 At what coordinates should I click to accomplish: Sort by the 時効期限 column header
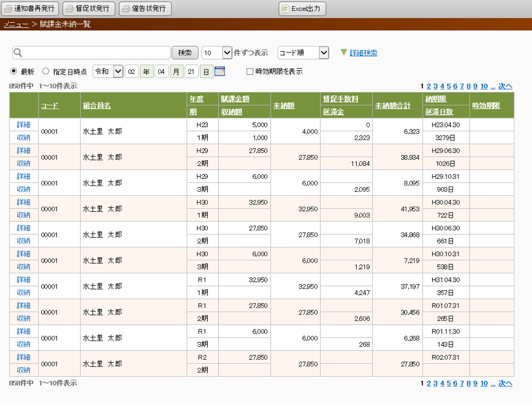coord(486,106)
